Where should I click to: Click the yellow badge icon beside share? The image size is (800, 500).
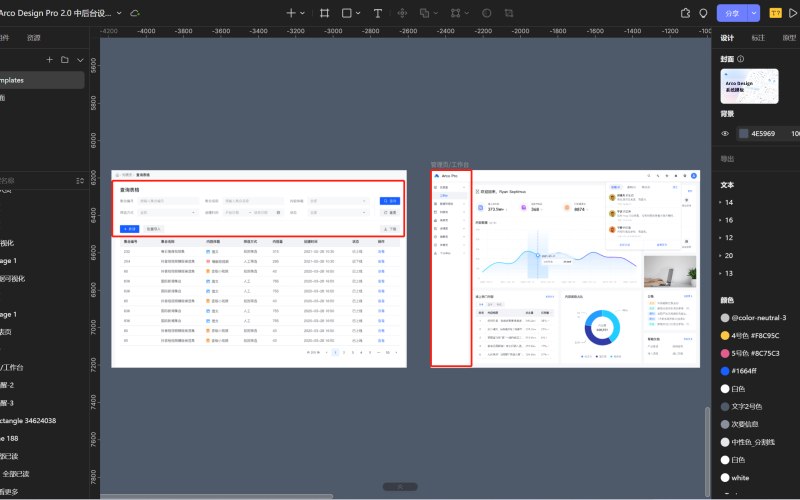pyautogui.click(x=776, y=13)
